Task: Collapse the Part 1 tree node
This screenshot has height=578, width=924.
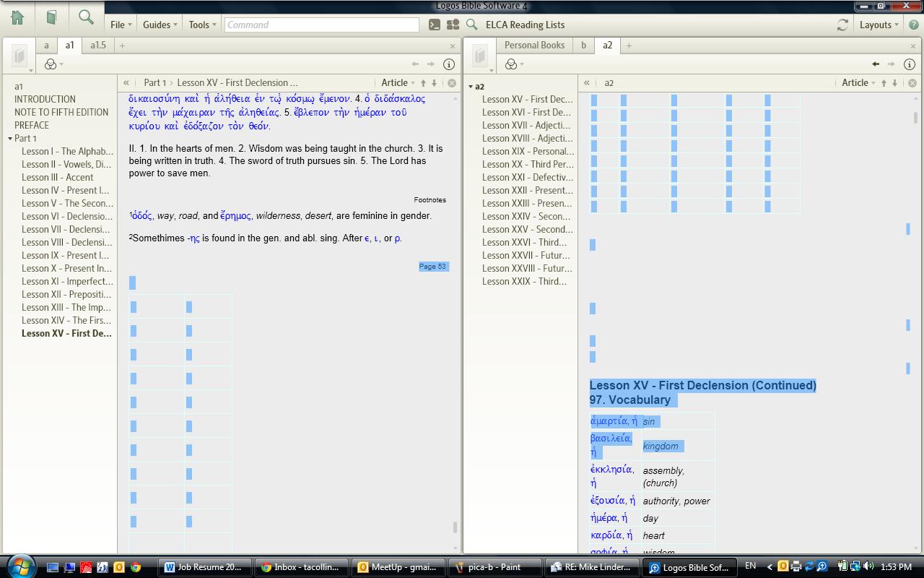Action: 10,139
